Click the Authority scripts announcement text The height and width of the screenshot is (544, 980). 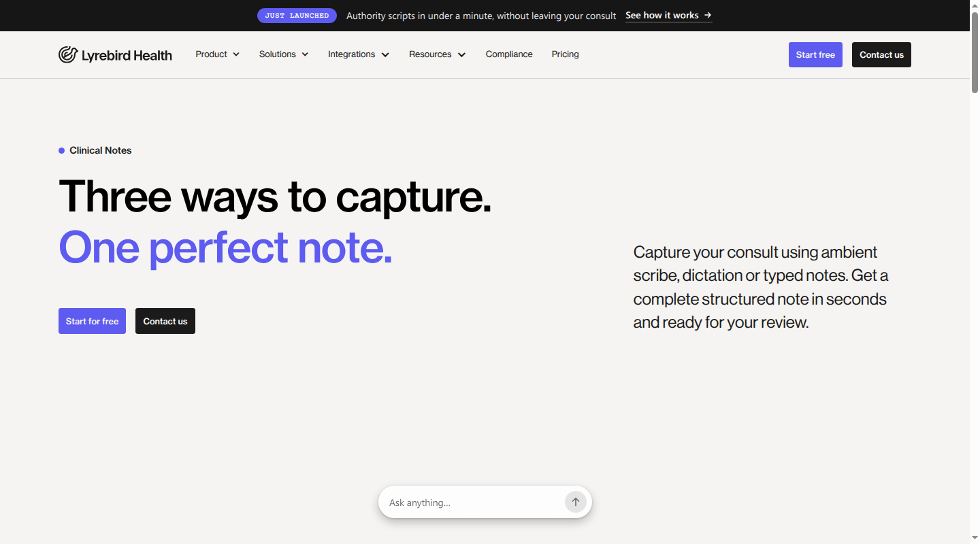[x=481, y=16]
